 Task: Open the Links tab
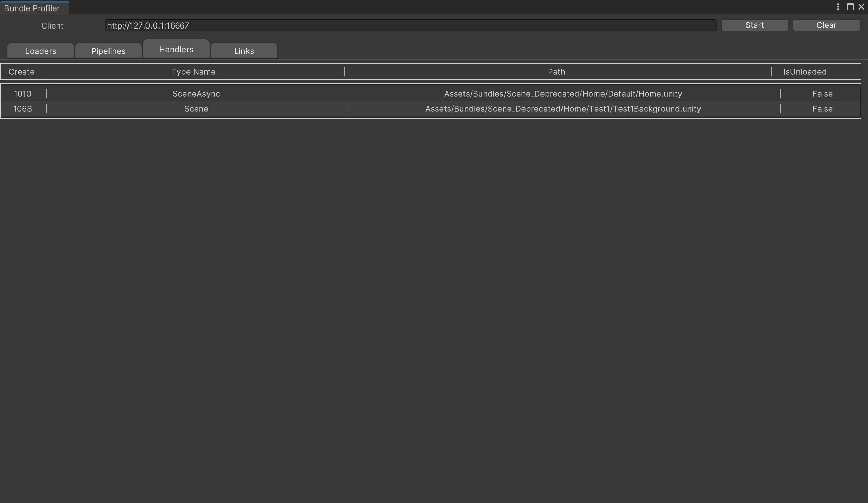click(244, 51)
